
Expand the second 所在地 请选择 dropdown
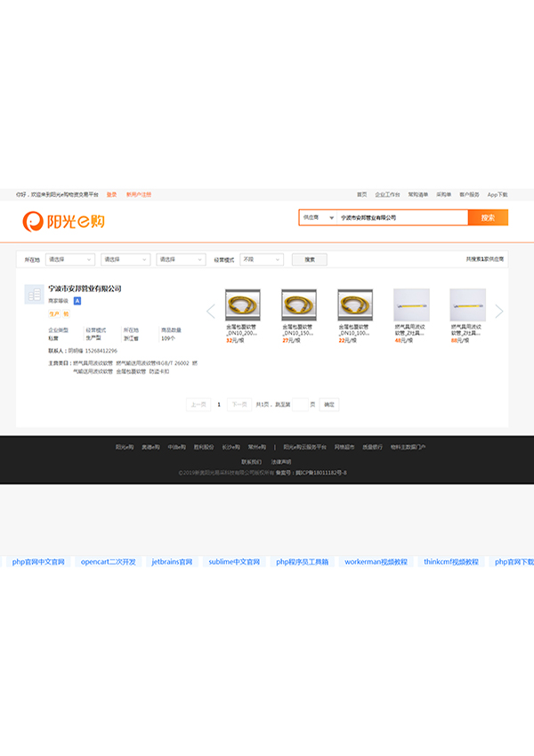(125, 259)
